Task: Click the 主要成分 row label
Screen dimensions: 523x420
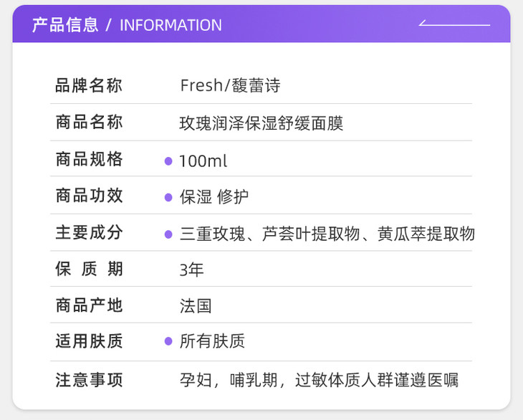Action: pos(89,233)
